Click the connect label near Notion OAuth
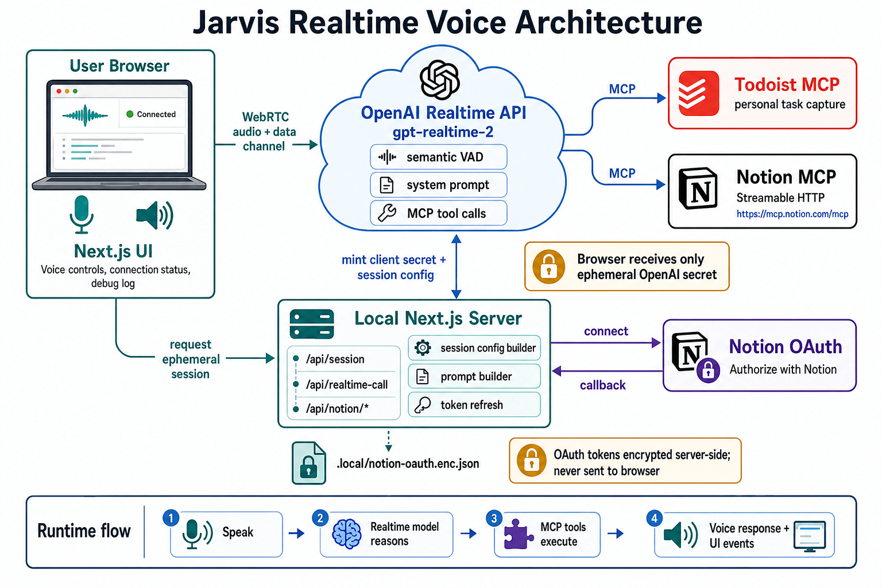This screenshot has width=882, height=588. pyautogui.click(x=606, y=331)
